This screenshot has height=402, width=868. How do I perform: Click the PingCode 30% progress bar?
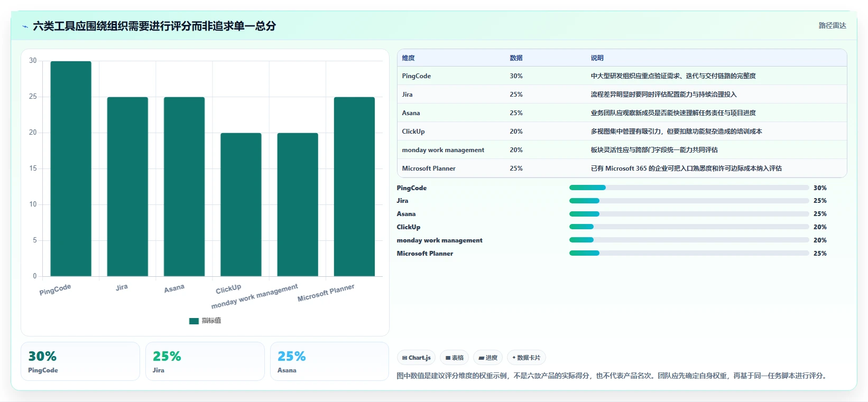pos(689,188)
